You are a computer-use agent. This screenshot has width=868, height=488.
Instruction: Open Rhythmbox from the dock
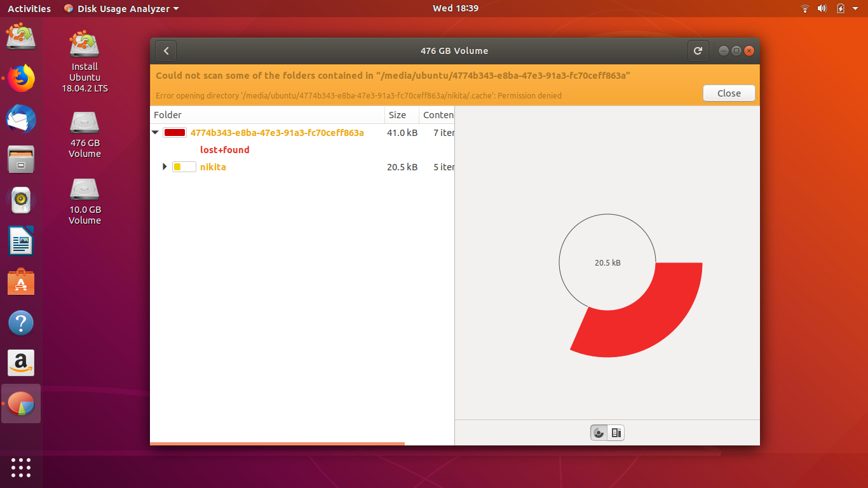coord(21,200)
